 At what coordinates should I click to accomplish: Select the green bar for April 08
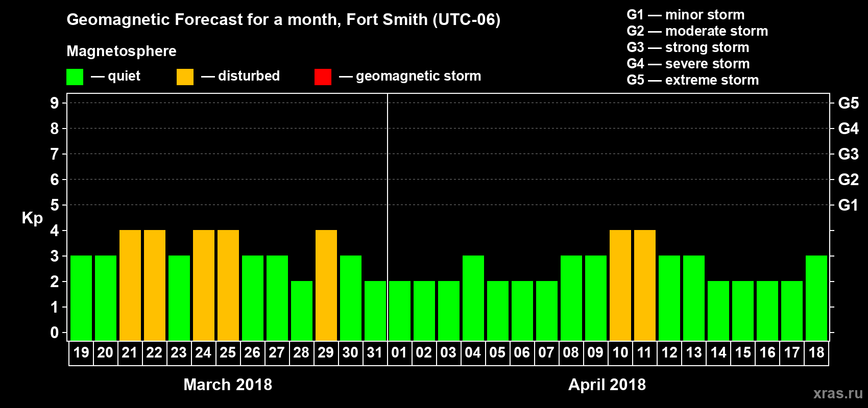pos(571,298)
